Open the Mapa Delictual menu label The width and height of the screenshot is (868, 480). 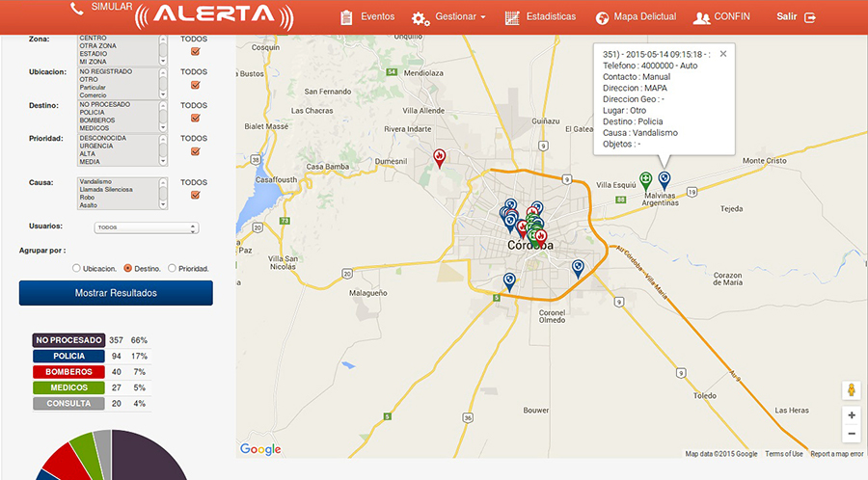(645, 16)
